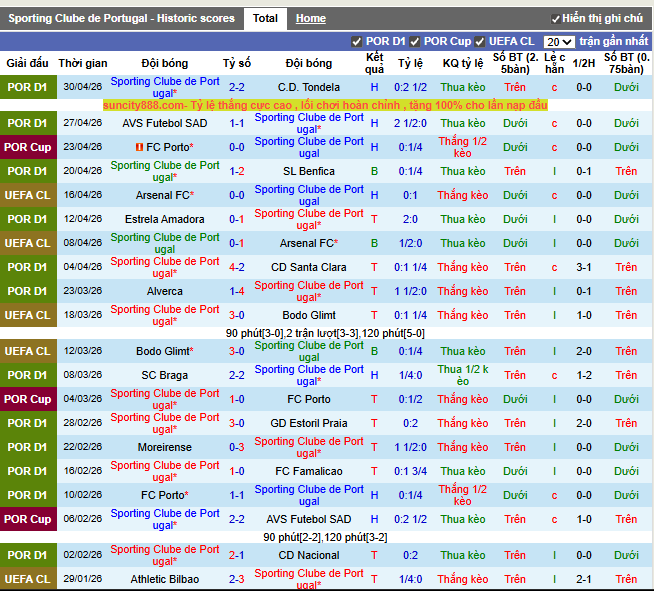Open the 20 recent matches dropdown
The image size is (654, 591).
click(x=559, y=42)
